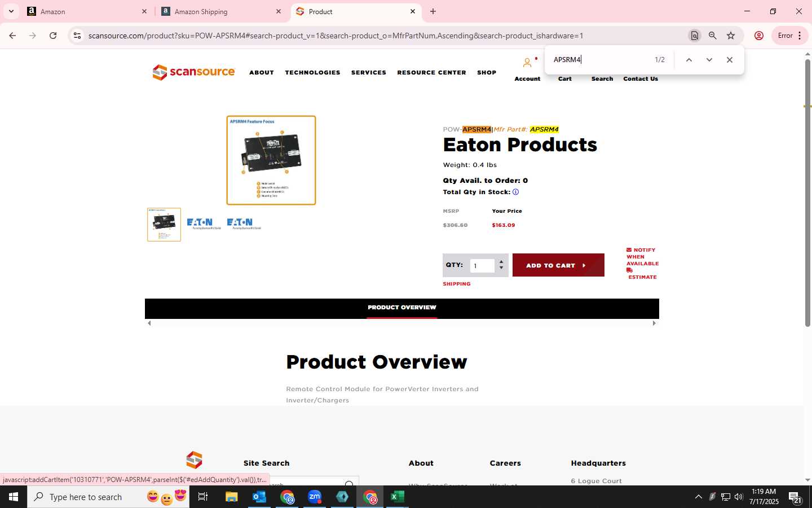Bookmark this page with star icon
Viewport: 812px width, 508px height.
tap(731, 36)
